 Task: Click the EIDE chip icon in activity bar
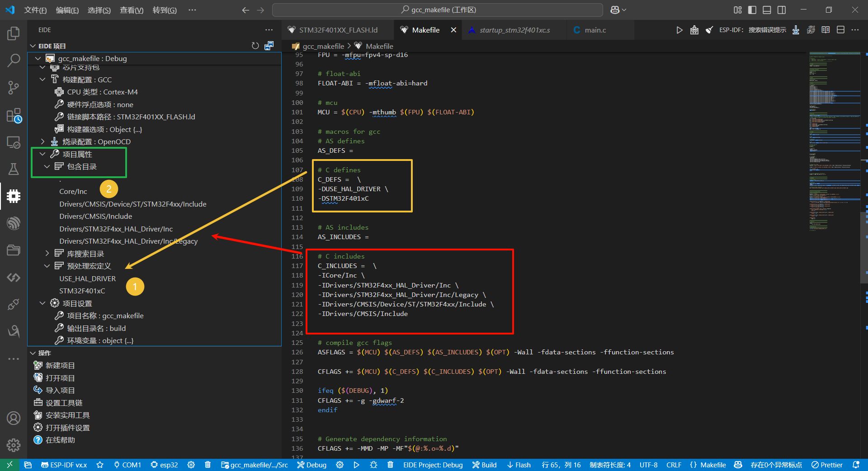pyautogui.click(x=14, y=196)
